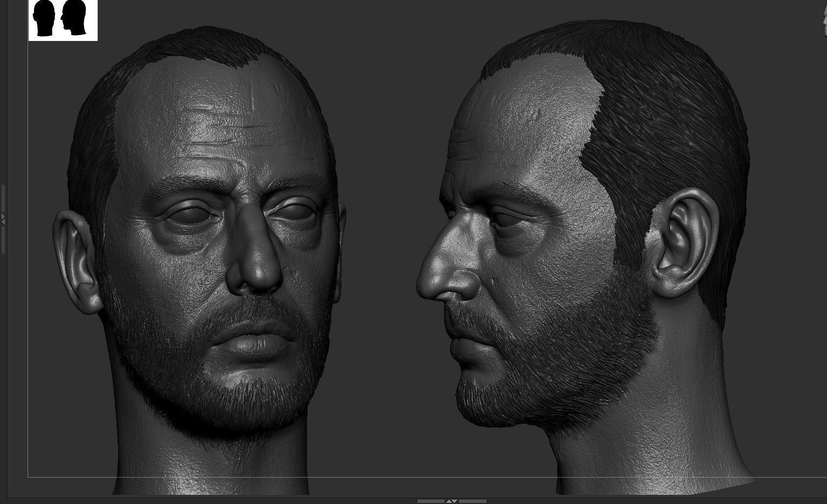
Task: Click the left segment of the bottom scrollbar strip
Action: tap(432, 501)
